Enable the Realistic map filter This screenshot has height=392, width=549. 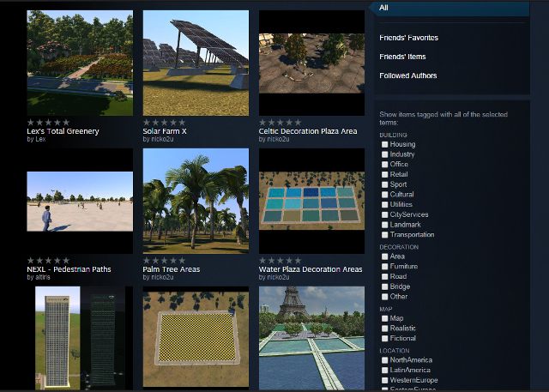pos(385,329)
